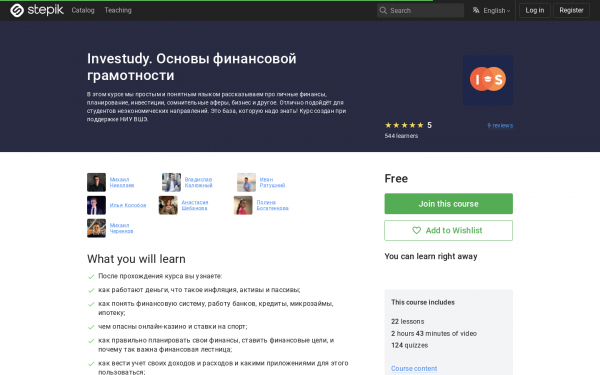Screen dimensions: 600x375
Task: Click the translate icon beside English
Action: (x=476, y=10)
